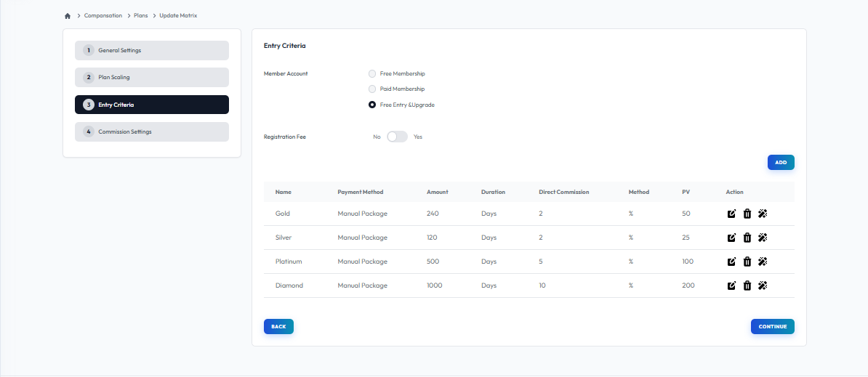Click the magic wand icon for Platinum
Viewport: 868px width, 377px height.
coord(763,262)
